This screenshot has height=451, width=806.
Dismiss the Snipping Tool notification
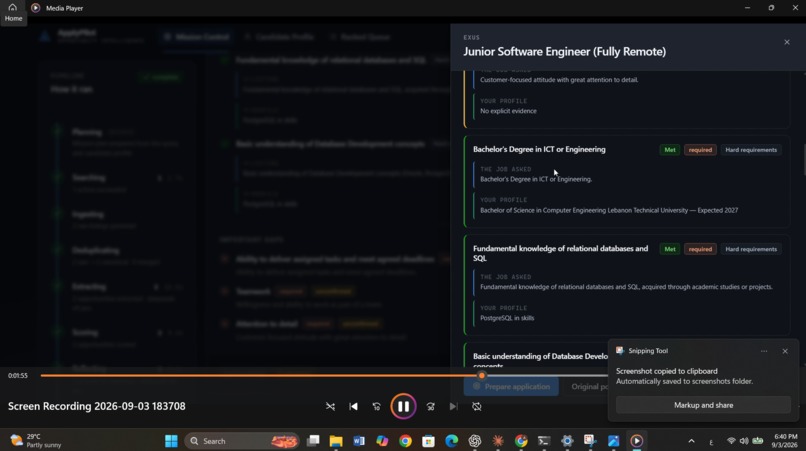(785, 351)
